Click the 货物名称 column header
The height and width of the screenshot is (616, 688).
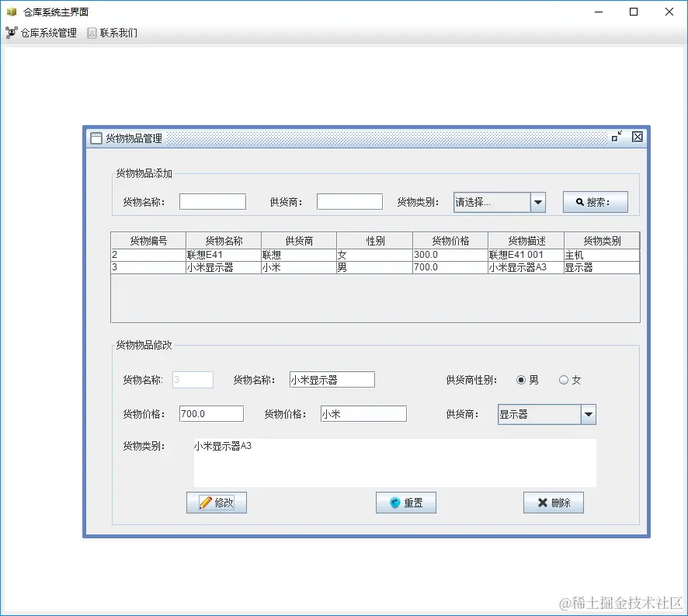click(224, 241)
